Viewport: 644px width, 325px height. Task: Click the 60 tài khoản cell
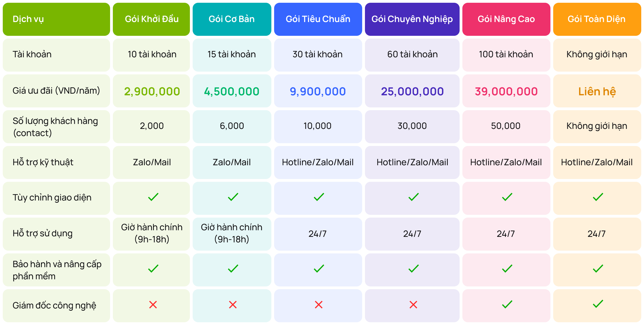(412, 55)
